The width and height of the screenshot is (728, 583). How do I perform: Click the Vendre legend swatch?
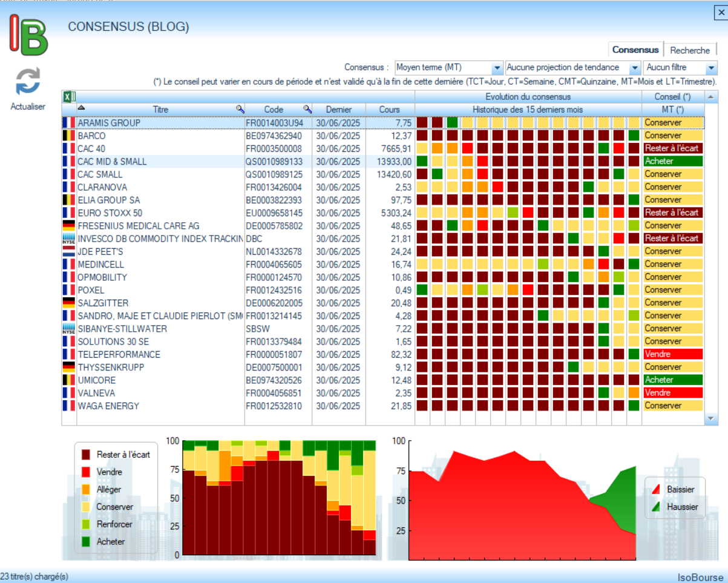86,472
